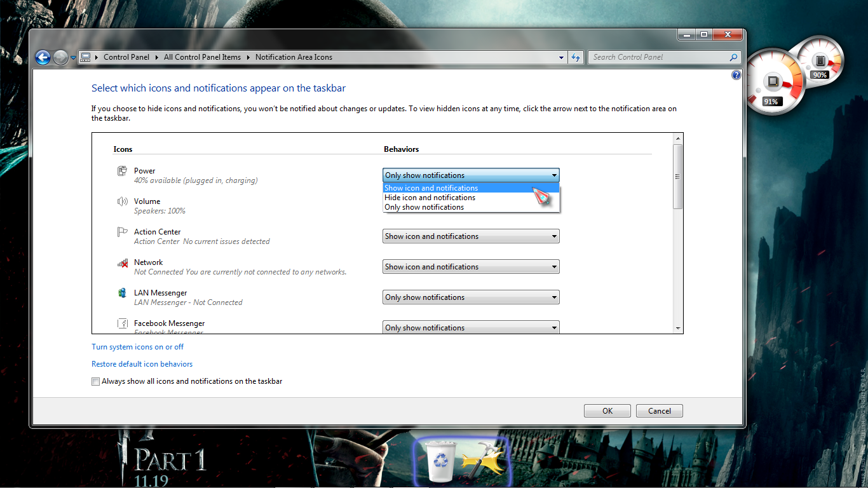Select 'Hide icon and notifications' option
The width and height of the screenshot is (868, 488).
(471, 198)
